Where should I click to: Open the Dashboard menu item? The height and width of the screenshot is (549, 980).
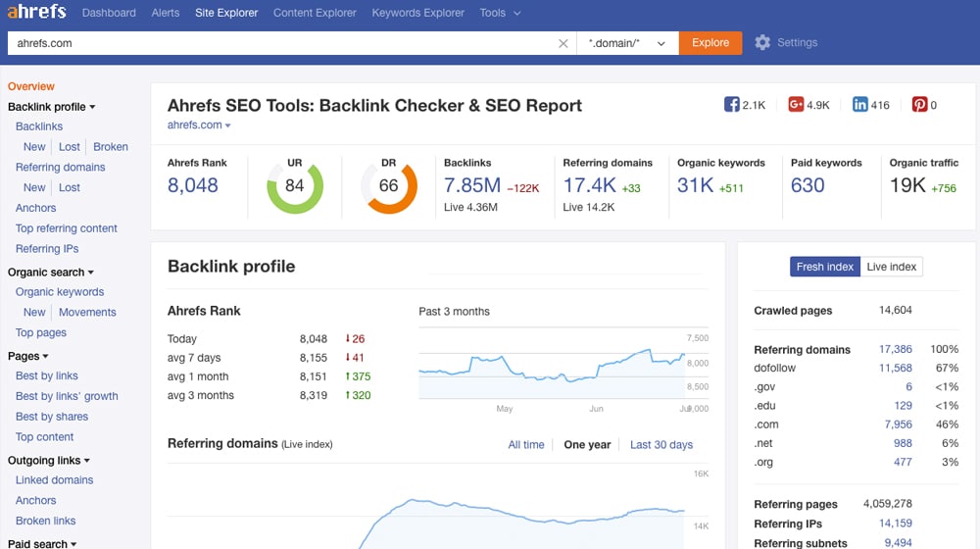[109, 13]
